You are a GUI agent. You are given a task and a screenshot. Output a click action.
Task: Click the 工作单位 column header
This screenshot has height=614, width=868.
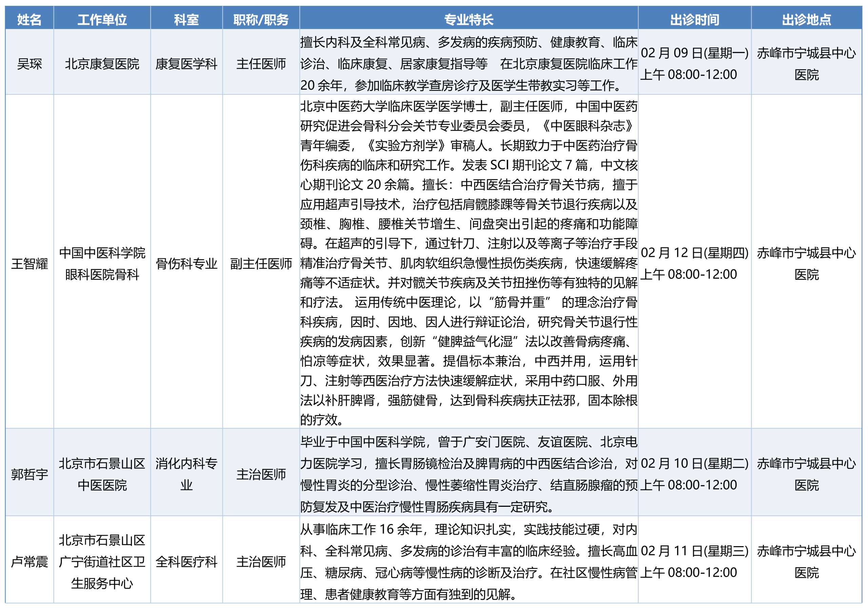point(102,19)
